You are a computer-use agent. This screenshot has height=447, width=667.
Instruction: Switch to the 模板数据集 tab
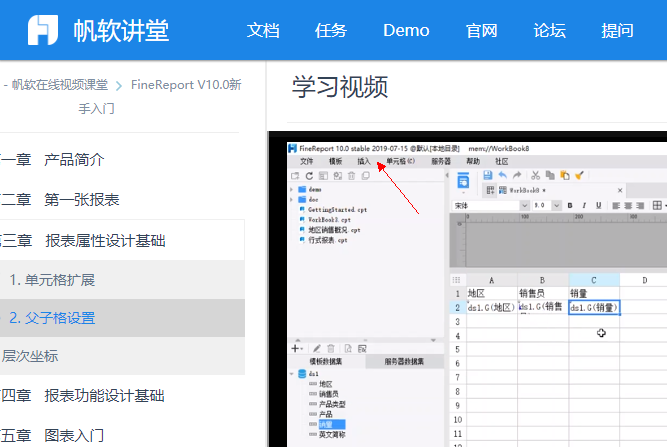[x=326, y=362]
